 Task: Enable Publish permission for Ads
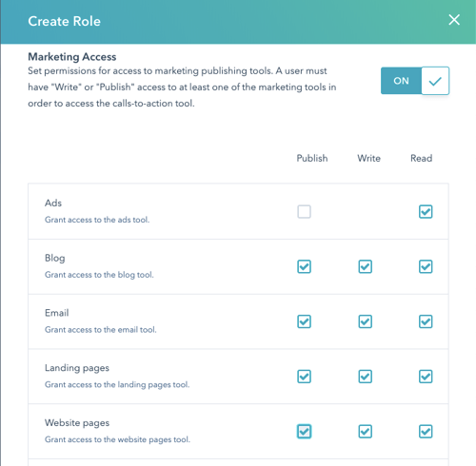pyautogui.click(x=304, y=212)
